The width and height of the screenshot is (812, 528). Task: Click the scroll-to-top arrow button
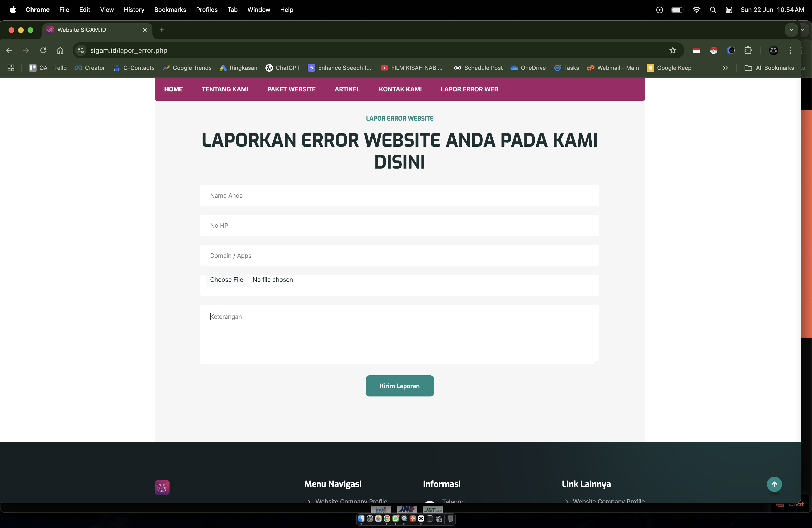(x=774, y=484)
